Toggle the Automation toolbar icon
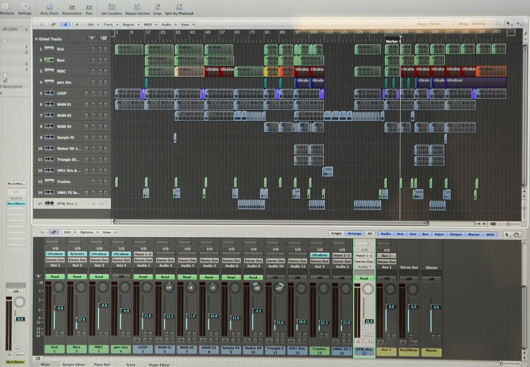Image resolution: width=530 pixels, height=367 pixels. point(72,7)
